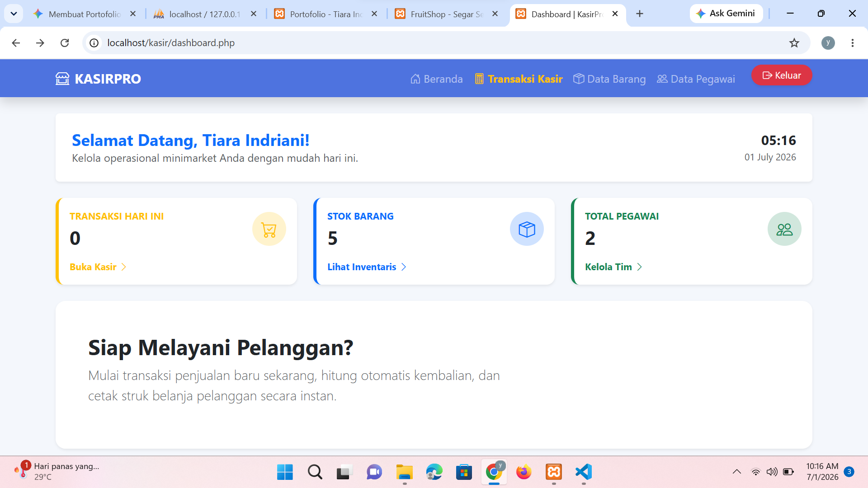Image resolution: width=868 pixels, height=488 pixels.
Task: Show hidden system tray icons
Action: click(737, 472)
